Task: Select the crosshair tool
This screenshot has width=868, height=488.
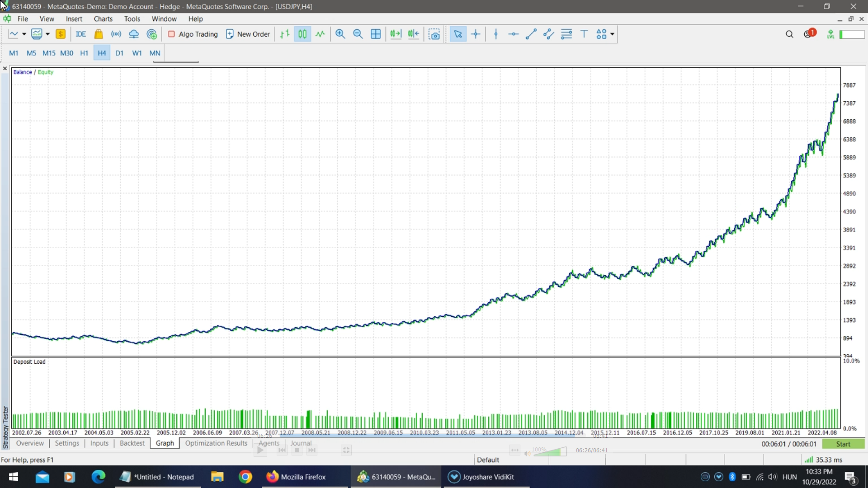Action: (x=476, y=34)
